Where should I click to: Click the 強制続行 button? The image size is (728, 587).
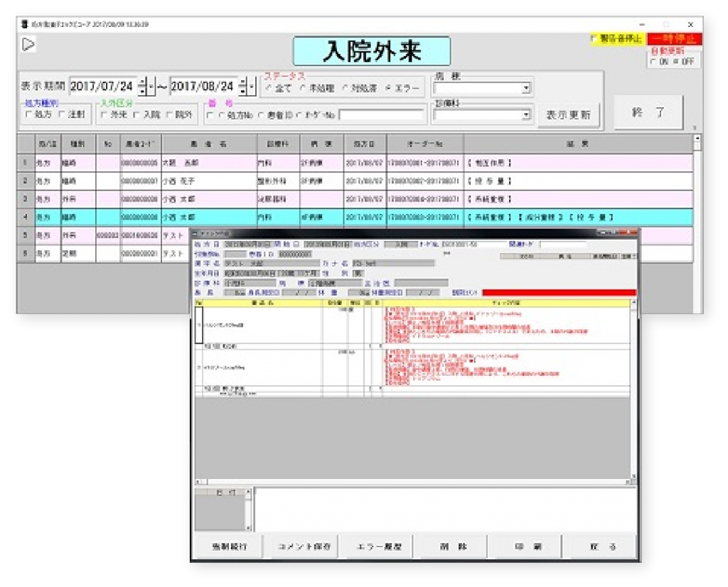(x=230, y=546)
